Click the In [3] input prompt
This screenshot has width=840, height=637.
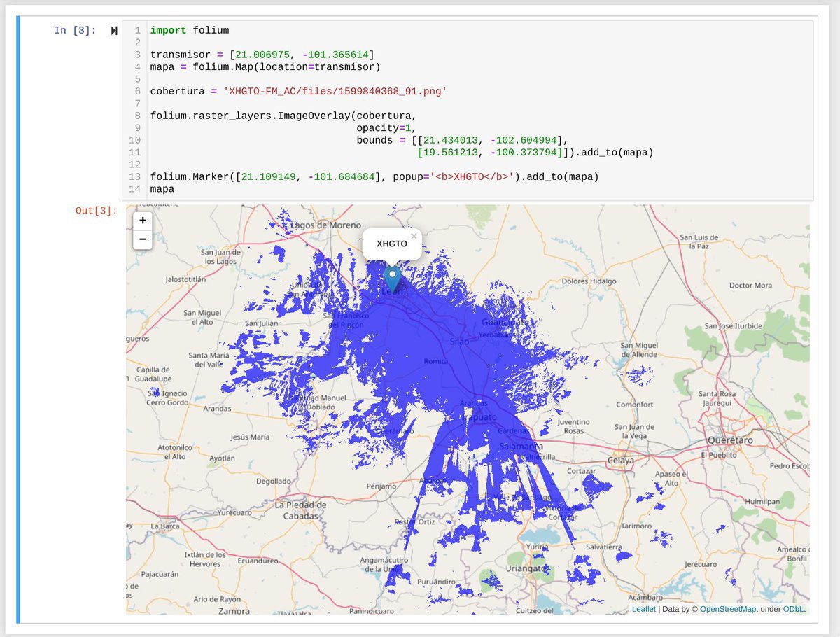75,31
